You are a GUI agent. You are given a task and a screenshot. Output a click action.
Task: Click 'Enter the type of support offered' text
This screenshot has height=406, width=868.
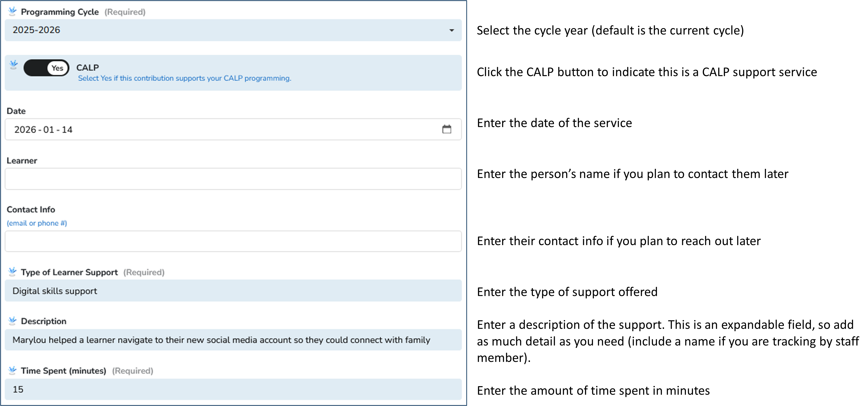[x=567, y=292]
